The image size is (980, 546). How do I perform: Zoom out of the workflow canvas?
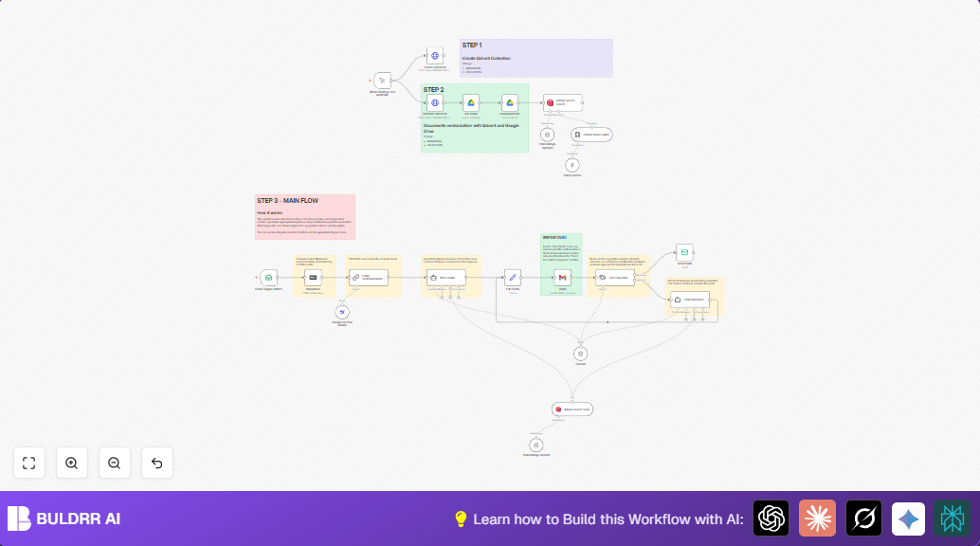(115, 463)
